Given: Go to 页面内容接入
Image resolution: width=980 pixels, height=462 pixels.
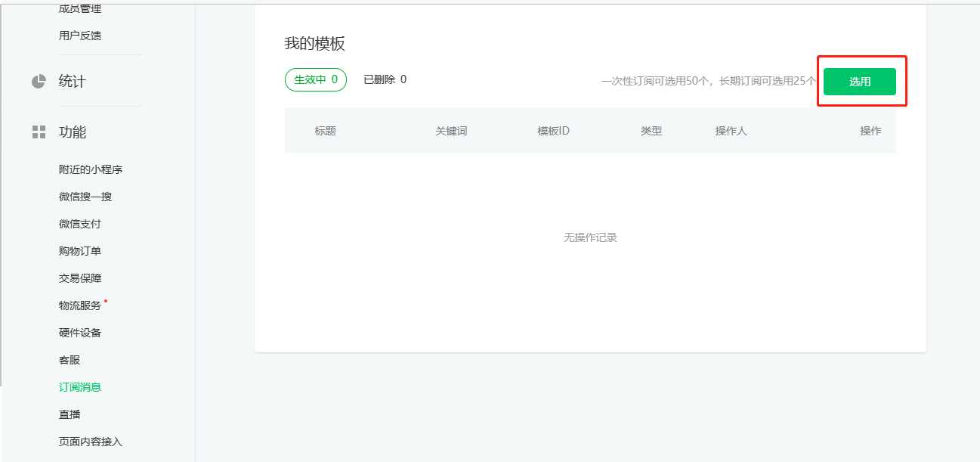Looking at the screenshot, I should [x=91, y=442].
